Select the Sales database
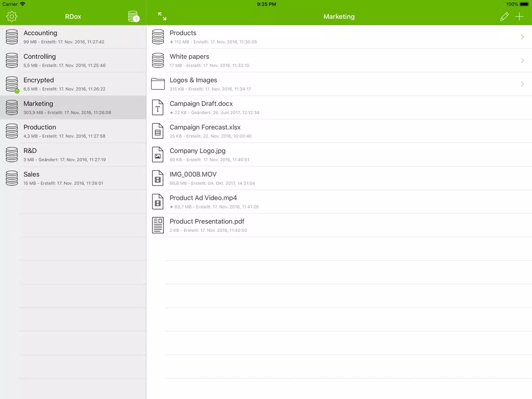 (x=73, y=178)
